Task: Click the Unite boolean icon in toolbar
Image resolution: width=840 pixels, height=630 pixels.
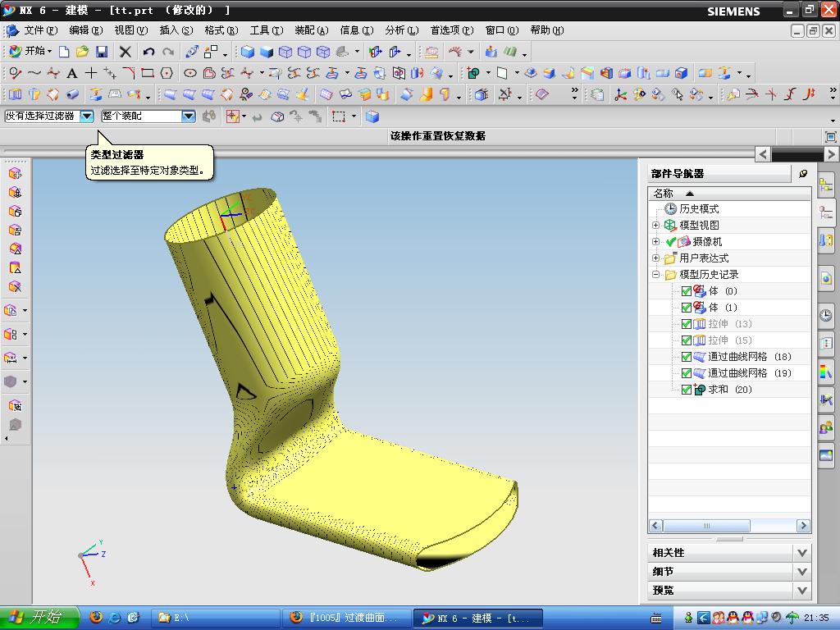Action: pyautogui.click(x=473, y=73)
